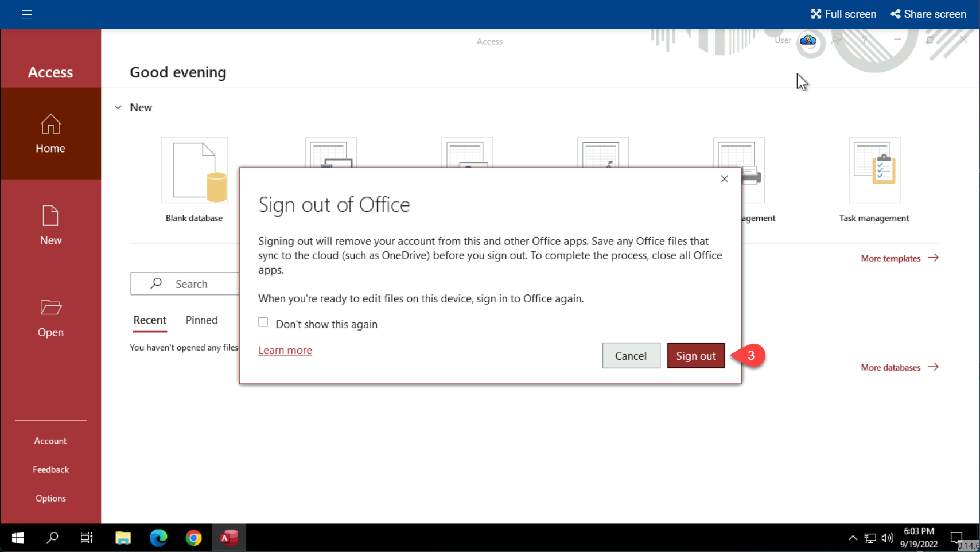This screenshot has height=552, width=980.
Task: Click the Open folder icon
Action: [x=50, y=308]
